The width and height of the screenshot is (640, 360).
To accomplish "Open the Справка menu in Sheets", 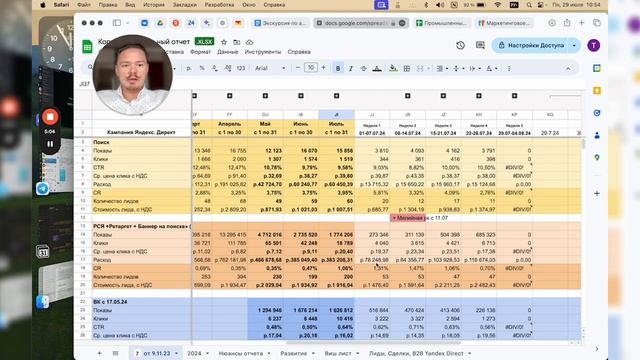I will 299,52.
